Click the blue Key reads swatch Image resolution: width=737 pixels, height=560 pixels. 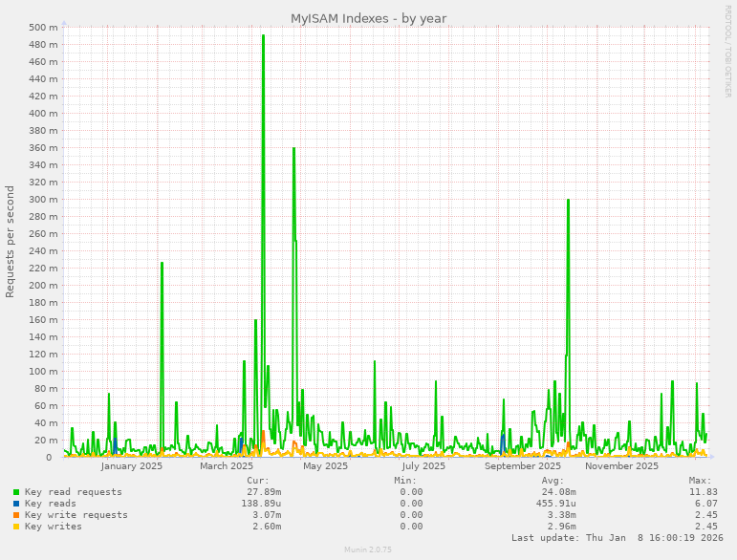click(16, 504)
